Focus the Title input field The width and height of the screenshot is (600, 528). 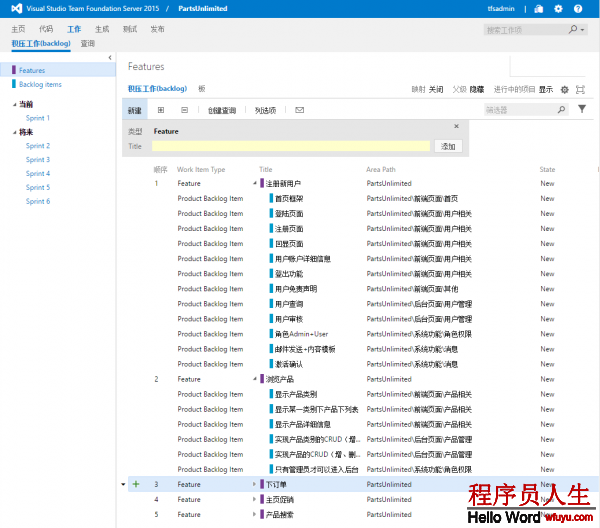click(291, 146)
